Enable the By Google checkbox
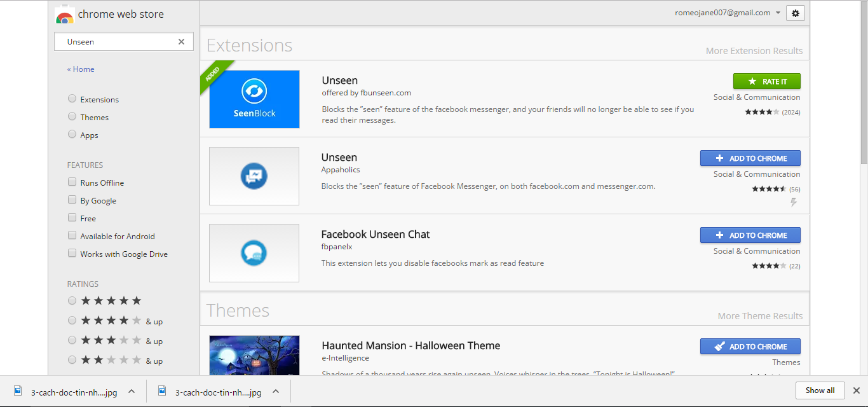The image size is (868, 407). tap(72, 200)
